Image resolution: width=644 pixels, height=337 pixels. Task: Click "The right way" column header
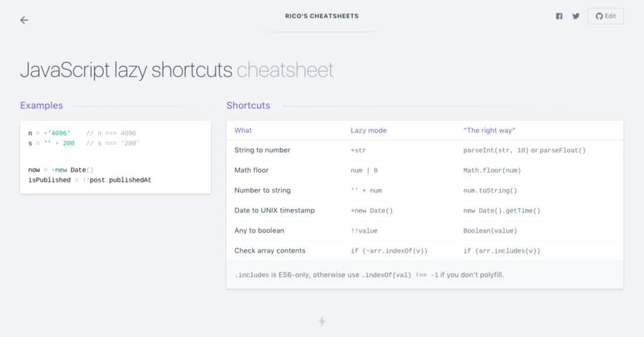coord(489,130)
